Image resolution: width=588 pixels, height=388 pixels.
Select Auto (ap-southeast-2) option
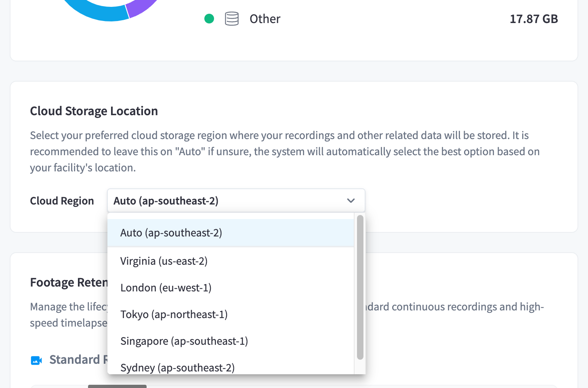pos(231,233)
